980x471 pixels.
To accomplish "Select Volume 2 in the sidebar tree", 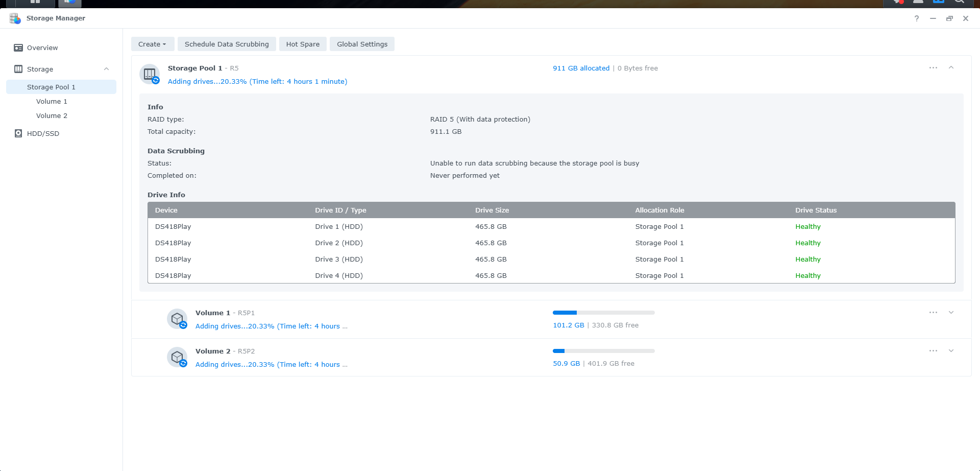I will point(52,115).
